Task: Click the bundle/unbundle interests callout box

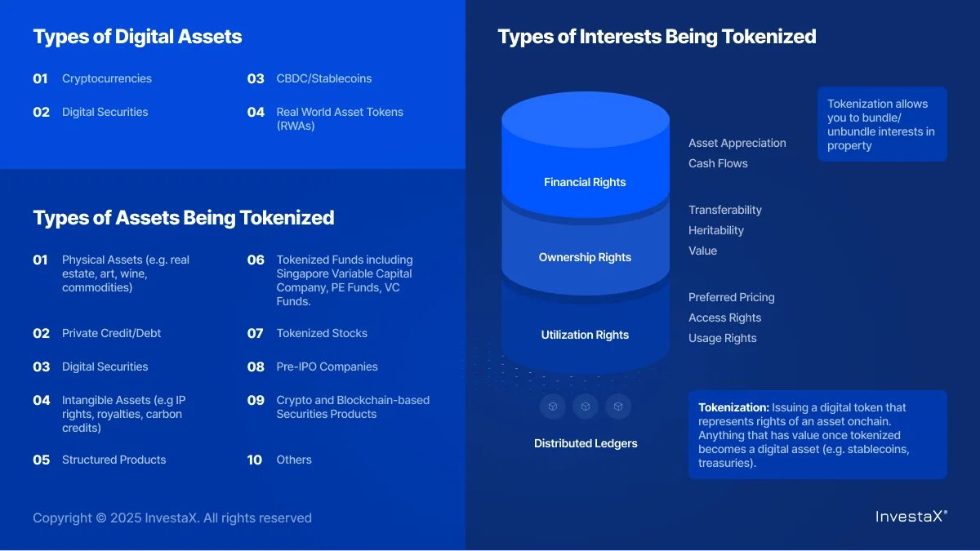Action: 881,124
